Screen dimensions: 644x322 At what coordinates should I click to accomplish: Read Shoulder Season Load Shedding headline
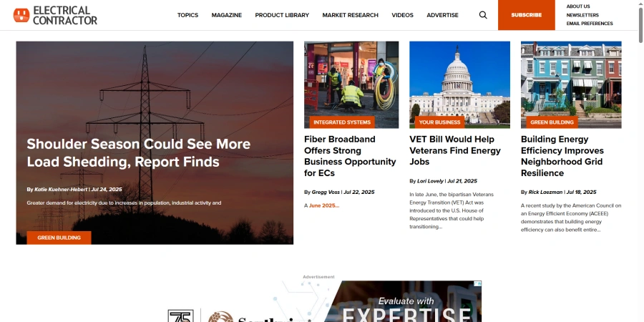point(138,153)
